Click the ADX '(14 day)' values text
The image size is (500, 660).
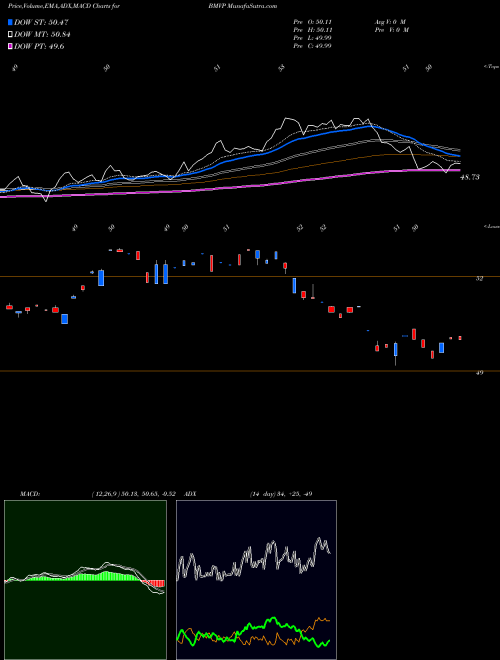point(281,494)
